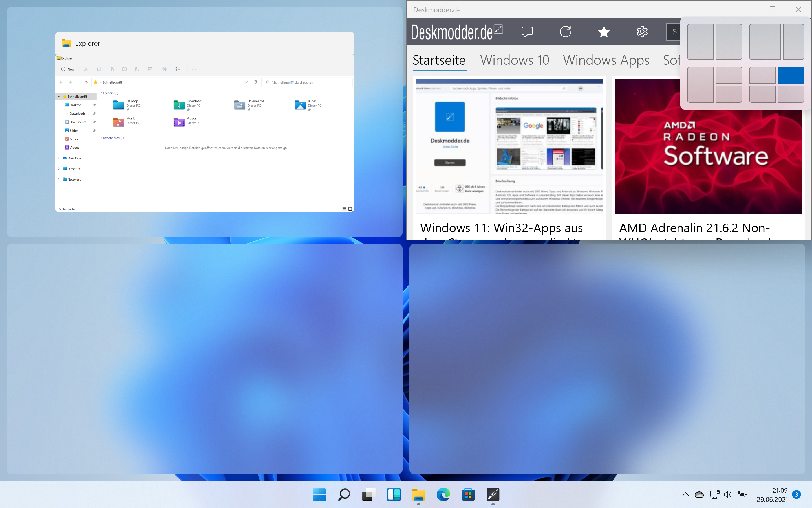This screenshot has width=812, height=508.
Task: Collapse Folders (6) group in Explorer preview
Action: [x=101, y=93]
